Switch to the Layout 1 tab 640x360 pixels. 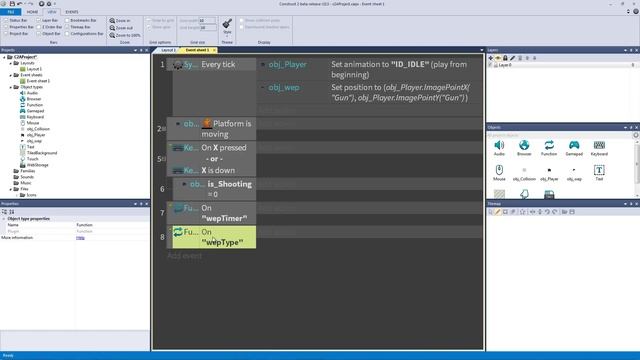coord(168,50)
